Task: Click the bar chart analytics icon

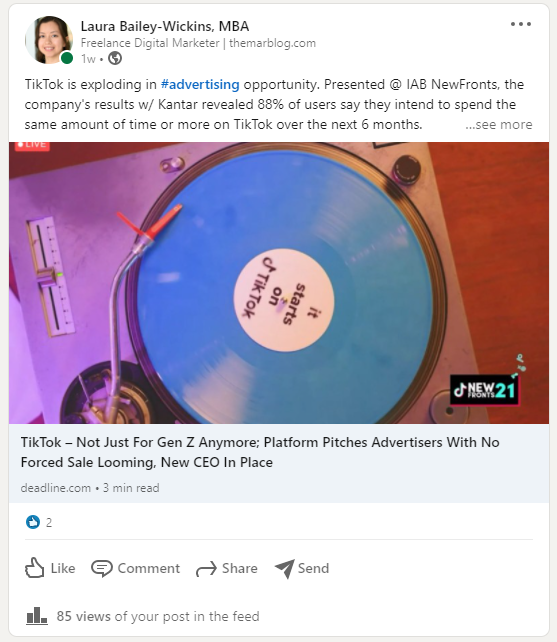Action: 36,615
